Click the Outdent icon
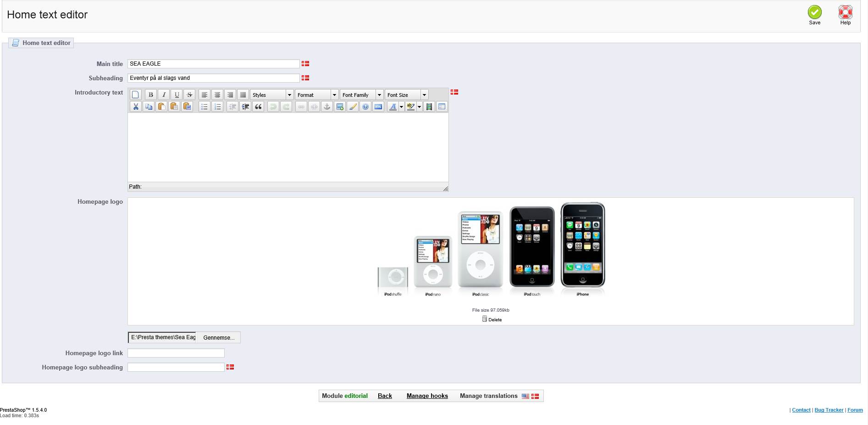The image size is (868, 425). point(232,106)
